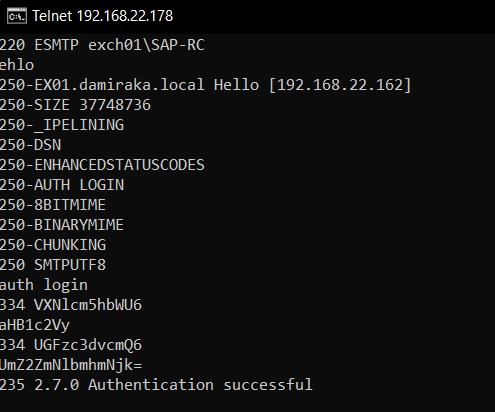Screen dimensions: 495x412
Task: Click the 334 VXNlcm5hbWU6 prompt line
Action: tap(71, 305)
